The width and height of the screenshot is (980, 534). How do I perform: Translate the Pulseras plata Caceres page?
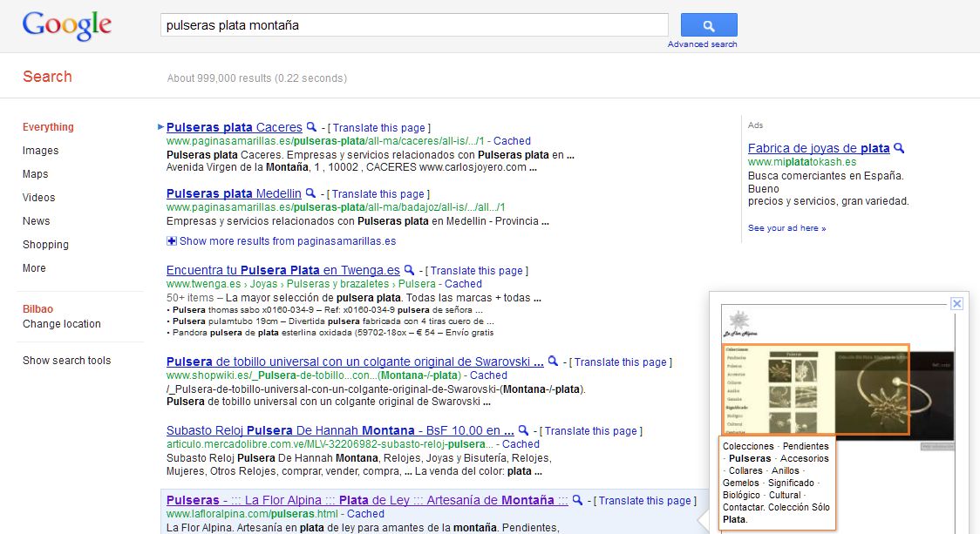pyautogui.click(x=378, y=127)
